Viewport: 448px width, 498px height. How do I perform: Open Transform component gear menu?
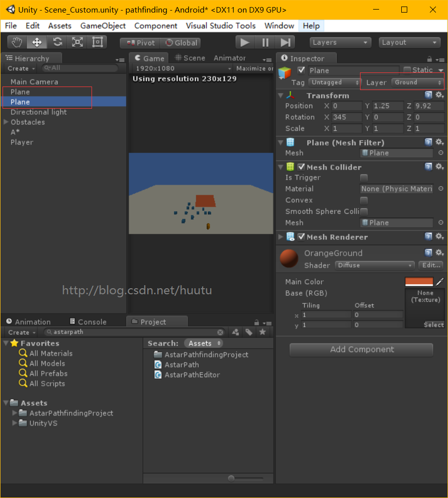tap(439, 95)
